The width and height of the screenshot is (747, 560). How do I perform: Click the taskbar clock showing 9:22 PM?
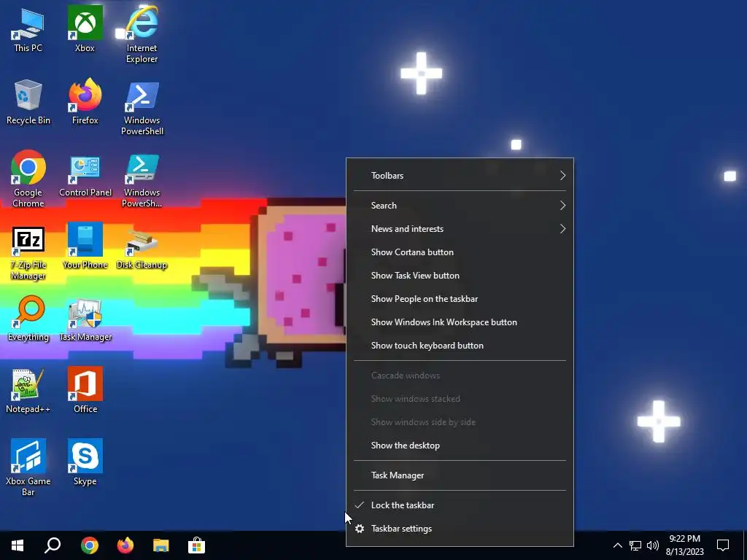[x=684, y=545]
